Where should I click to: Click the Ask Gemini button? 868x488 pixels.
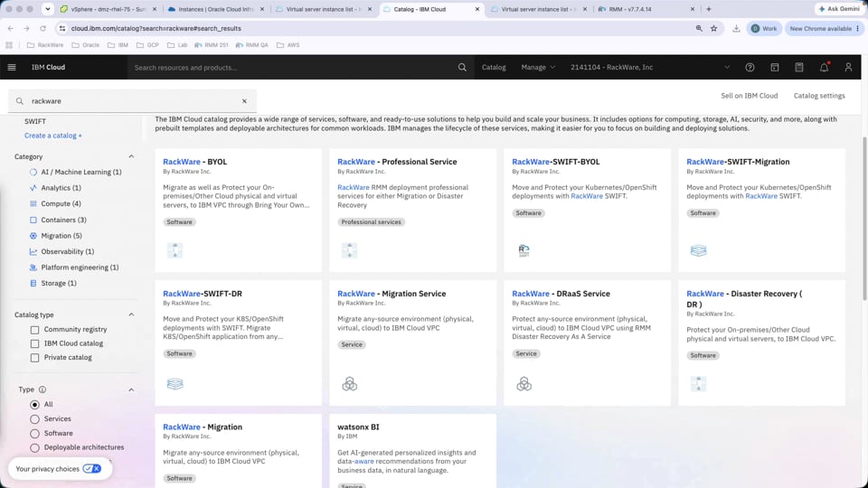pyautogui.click(x=838, y=9)
